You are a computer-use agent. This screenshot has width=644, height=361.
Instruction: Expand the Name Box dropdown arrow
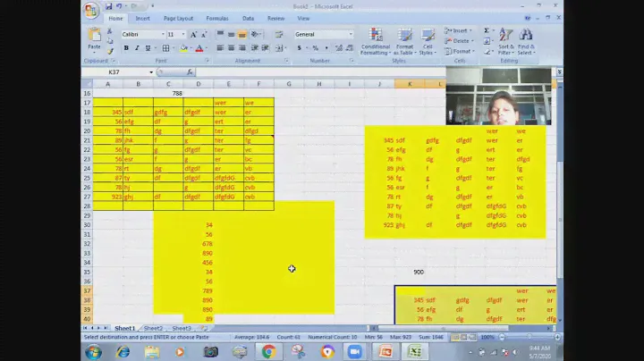coord(157,72)
